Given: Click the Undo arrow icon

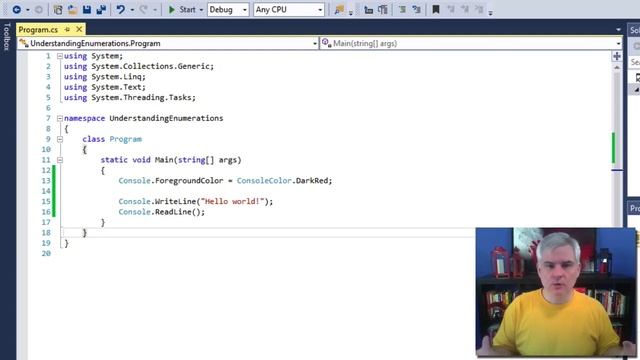Looking at the screenshot, I should [x=120, y=9].
